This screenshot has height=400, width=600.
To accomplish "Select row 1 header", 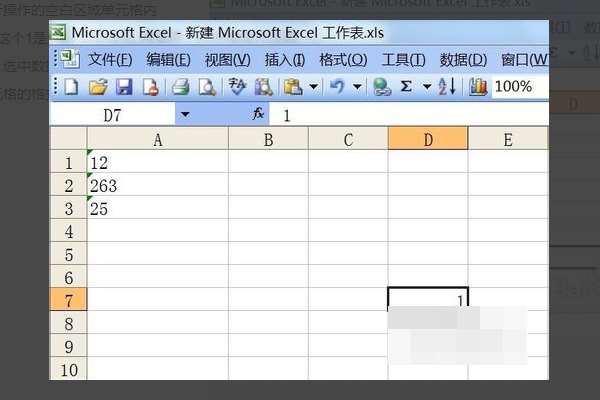I will 68,162.
